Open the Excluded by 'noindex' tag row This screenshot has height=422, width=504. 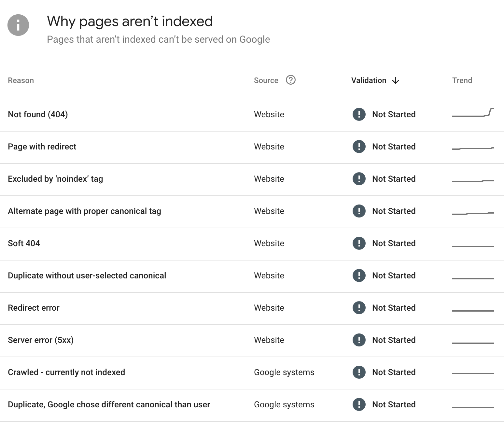click(x=55, y=179)
